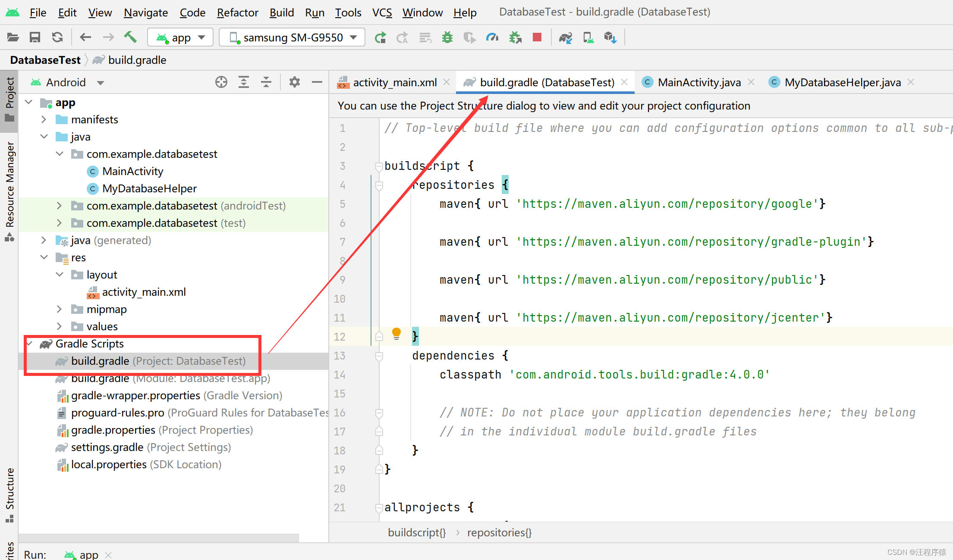Viewport: 953px width, 560px height.
Task: Fold the buildscript block on line 3
Action: (379, 166)
